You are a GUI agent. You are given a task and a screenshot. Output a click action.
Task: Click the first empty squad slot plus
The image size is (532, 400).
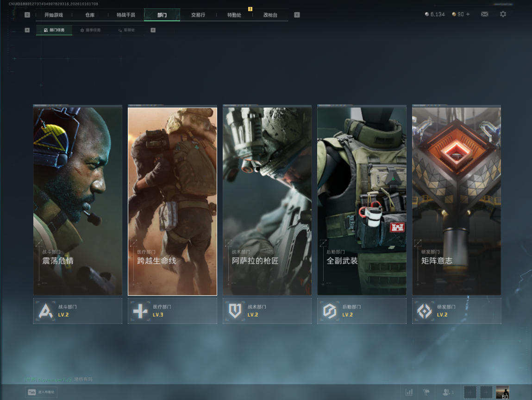coord(470,392)
